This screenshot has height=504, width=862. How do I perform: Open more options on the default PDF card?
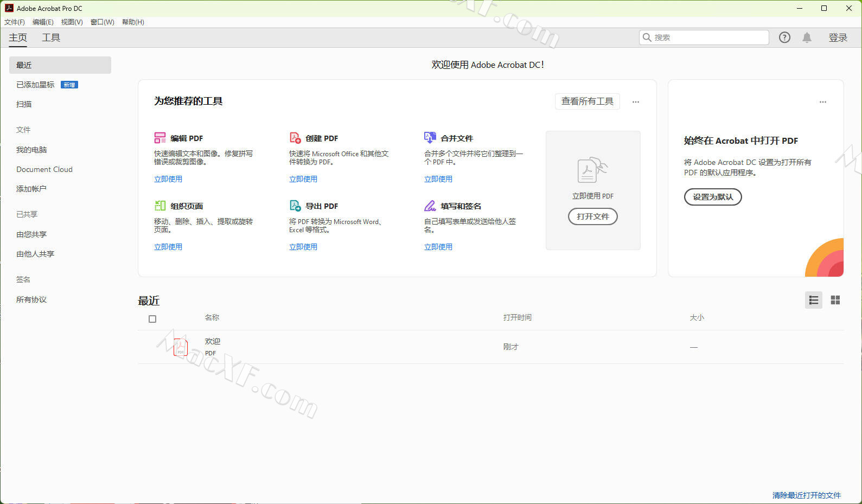point(823,101)
